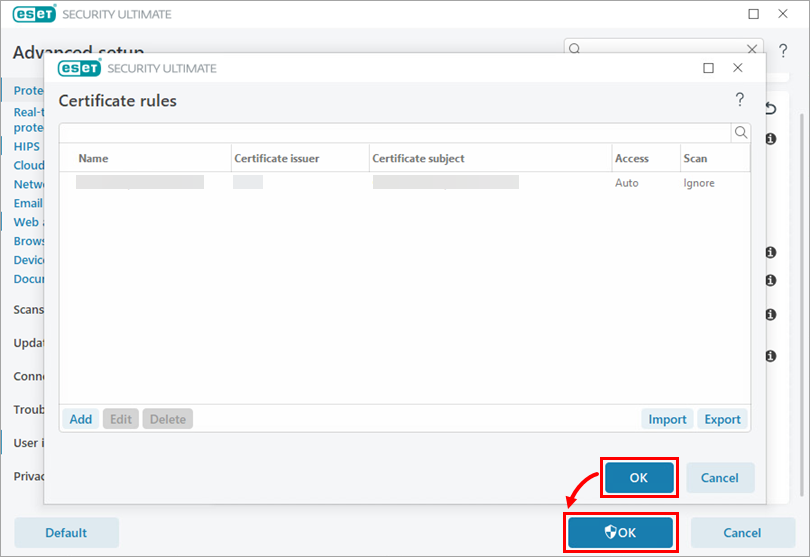Click the revert arrow icon at right edge

[771, 108]
